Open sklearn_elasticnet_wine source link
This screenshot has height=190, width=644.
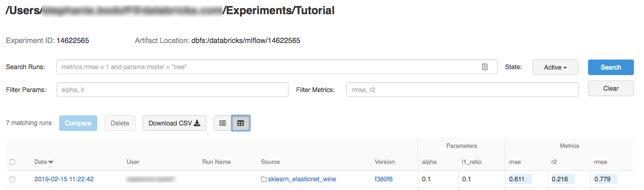click(302, 179)
